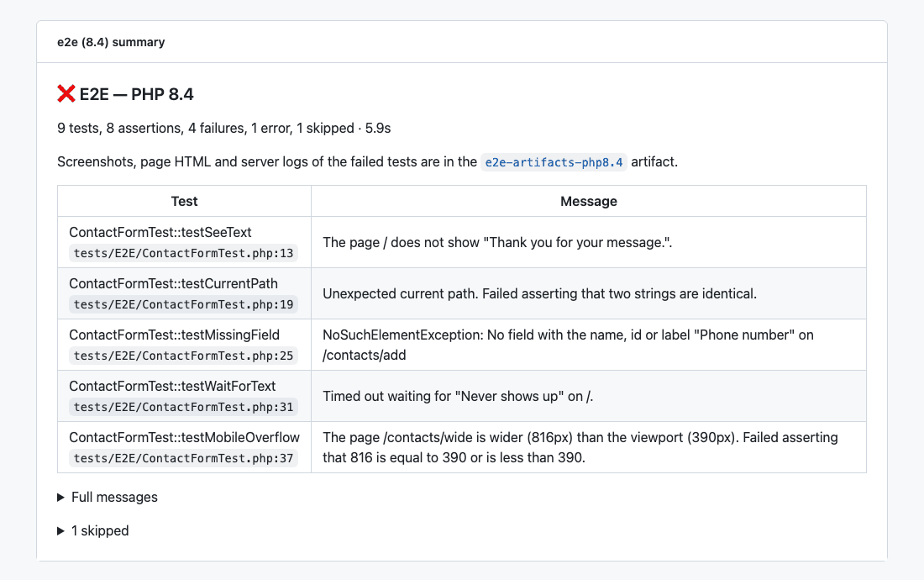Click tests/E2E/ContactFormTest.php:31 file path
Image resolution: width=924 pixels, height=580 pixels.
(183, 407)
